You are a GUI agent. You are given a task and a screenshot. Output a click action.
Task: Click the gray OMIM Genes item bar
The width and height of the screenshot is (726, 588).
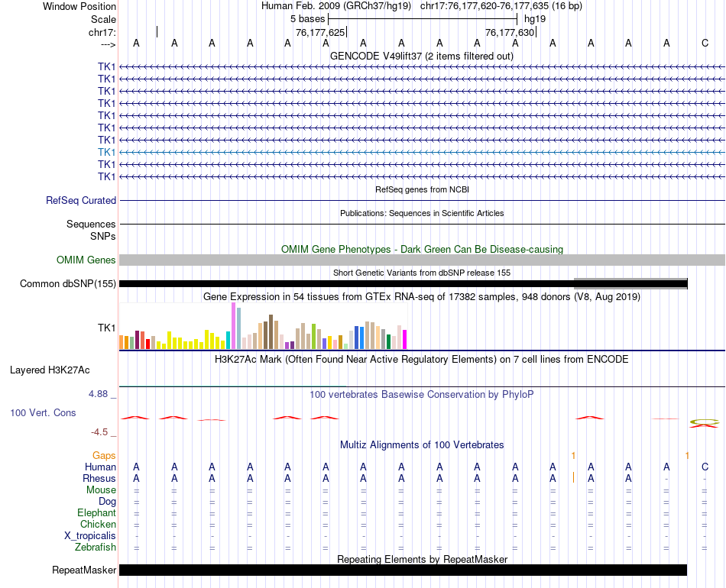click(x=422, y=260)
